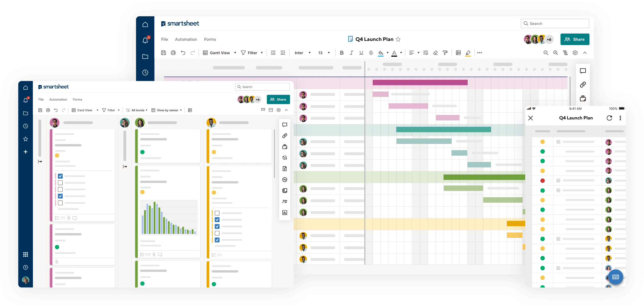Select the Bold formatting icon

click(341, 52)
